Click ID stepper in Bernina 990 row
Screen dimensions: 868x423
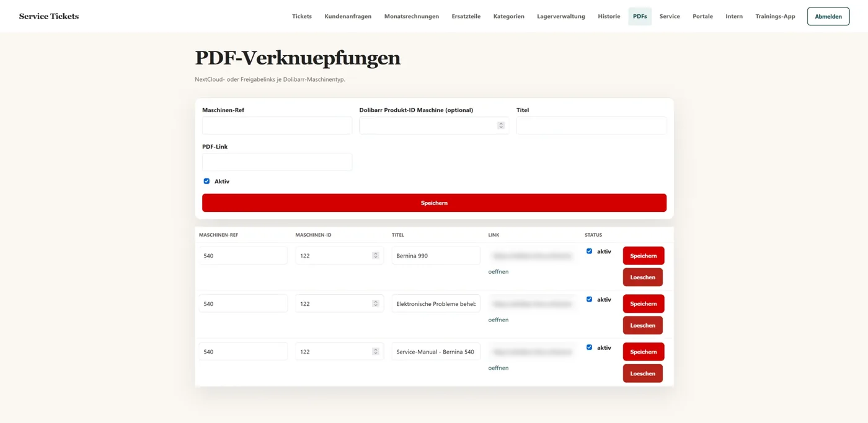[375, 255]
